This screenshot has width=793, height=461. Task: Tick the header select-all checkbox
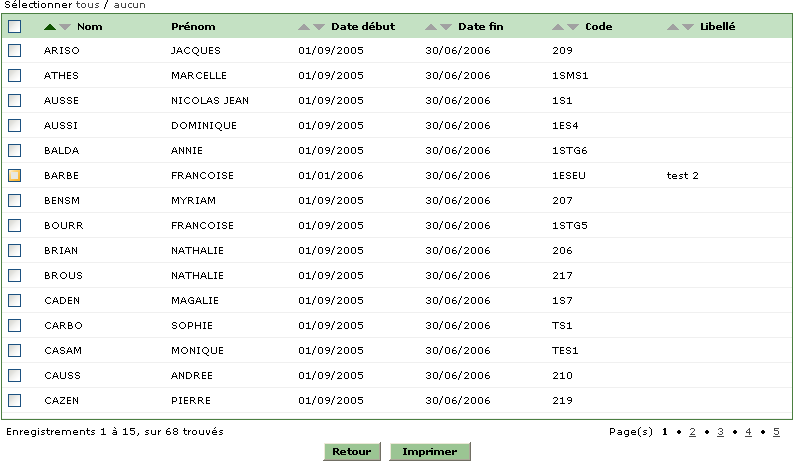[x=15, y=26]
